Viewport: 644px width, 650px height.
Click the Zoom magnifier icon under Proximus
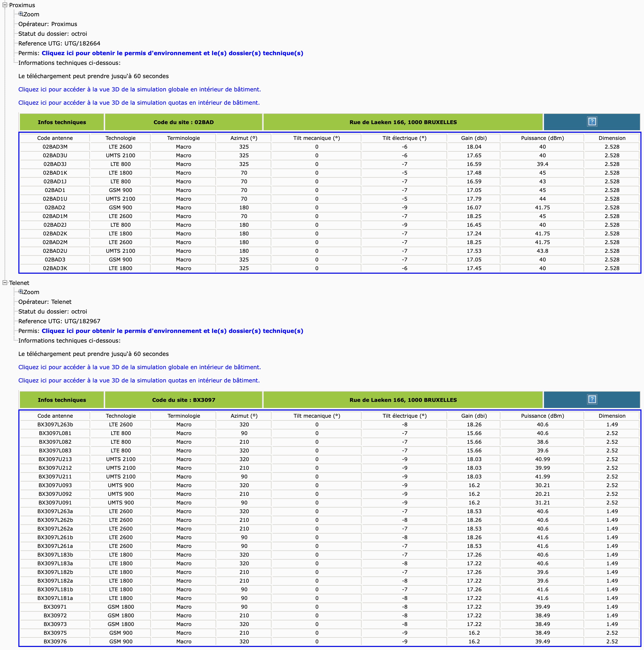pyautogui.click(x=21, y=14)
